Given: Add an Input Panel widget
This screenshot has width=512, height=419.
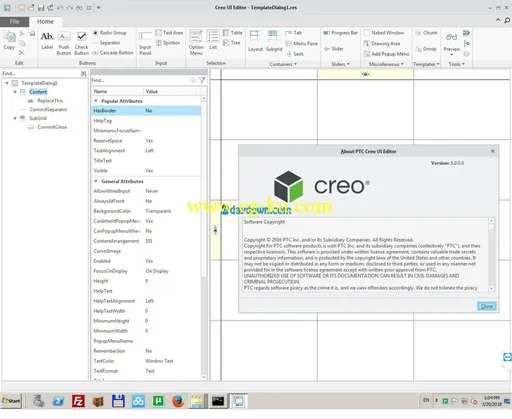Looking at the screenshot, I should [x=145, y=43].
